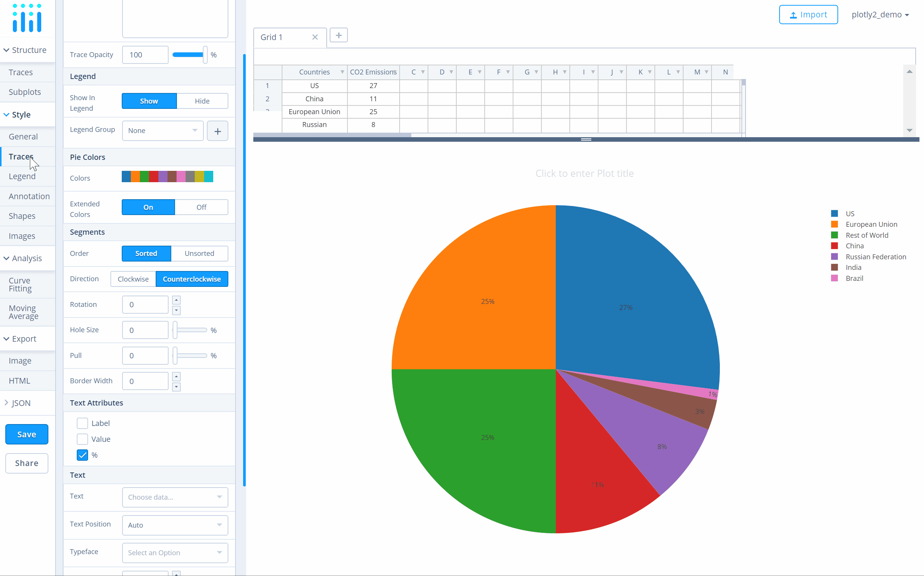
Task: Click the Export panel expand icon
Action: (x=5, y=338)
